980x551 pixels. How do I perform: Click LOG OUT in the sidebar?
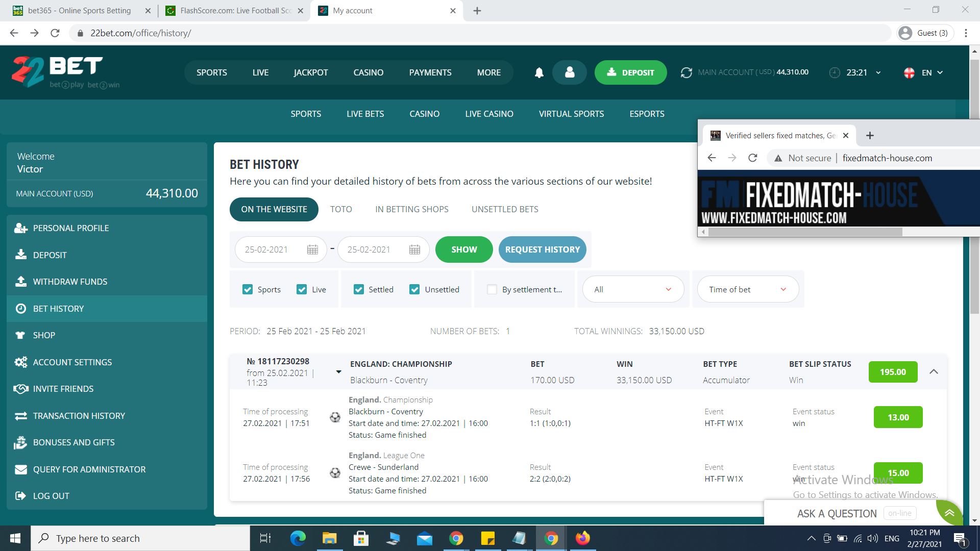pos(107,496)
